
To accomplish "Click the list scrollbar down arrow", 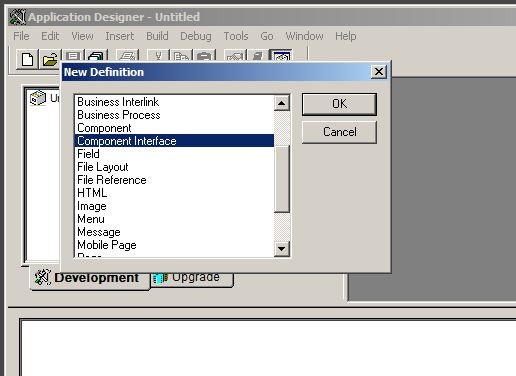I will click(282, 249).
